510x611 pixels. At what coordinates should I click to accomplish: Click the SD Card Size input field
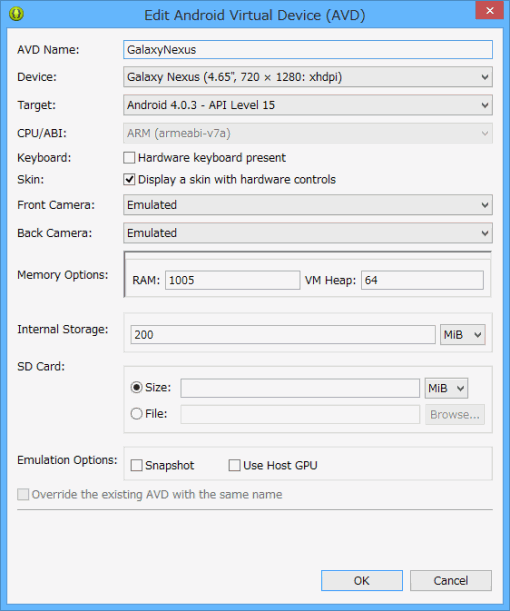(300, 388)
